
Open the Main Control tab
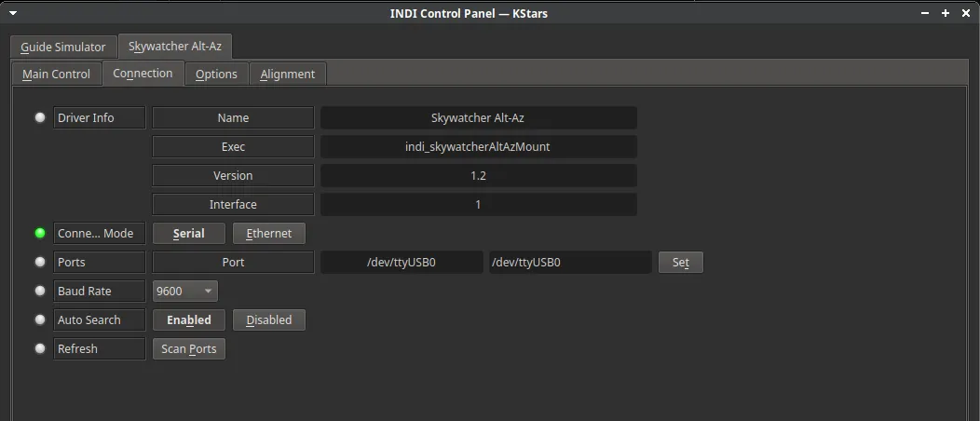[x=56, y=74]
